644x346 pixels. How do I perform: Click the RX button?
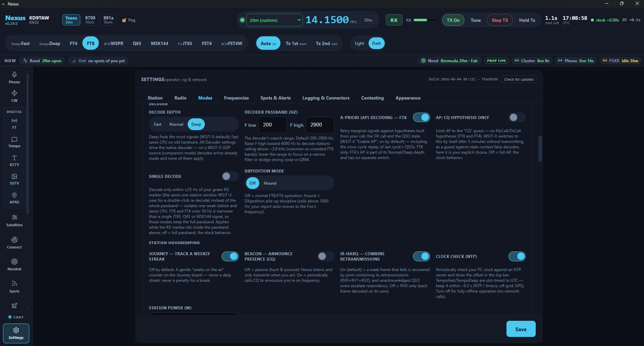click(394, 20)
